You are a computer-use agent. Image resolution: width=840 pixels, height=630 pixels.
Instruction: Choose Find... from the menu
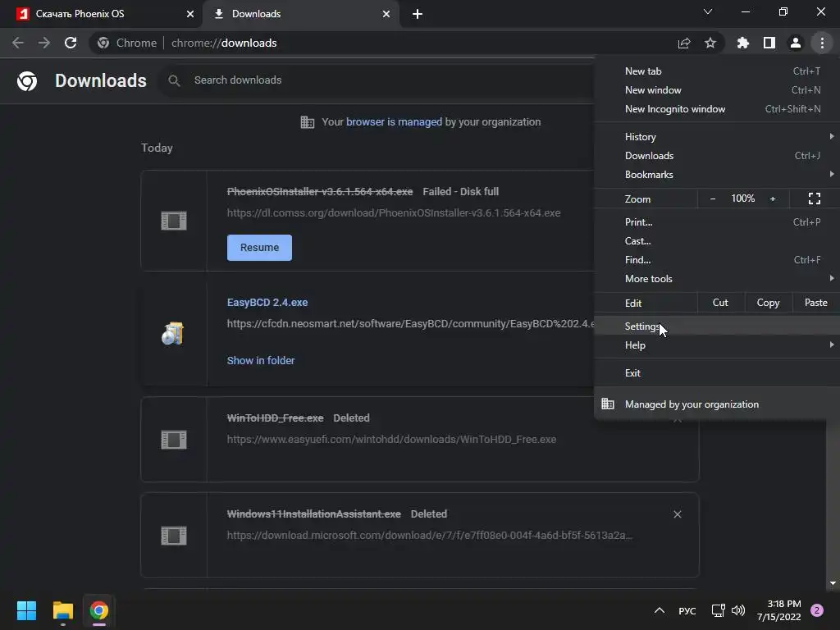click(x=717, y=259)
